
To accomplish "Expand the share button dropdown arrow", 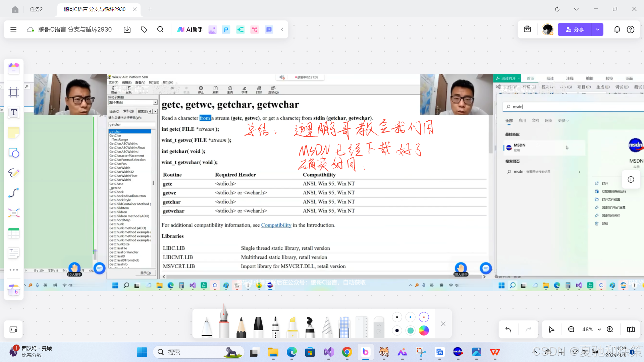I will pyautogui.click(x=598, y=29).
